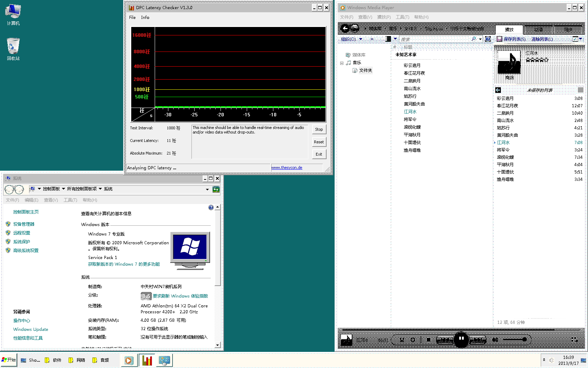Skip to the next track
The height and width of the screenshot is (368, 588).
478,340
